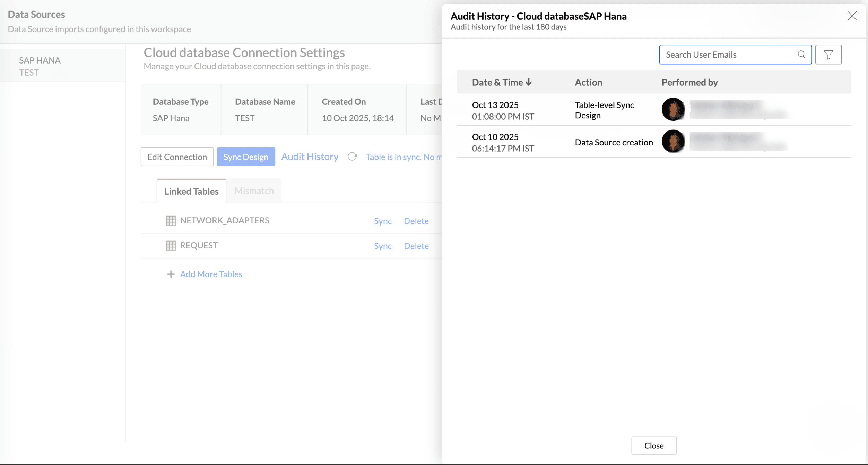
Task: Click the Data Source creation user avatar
Action: pyautogui.click(x=673, y=142)
